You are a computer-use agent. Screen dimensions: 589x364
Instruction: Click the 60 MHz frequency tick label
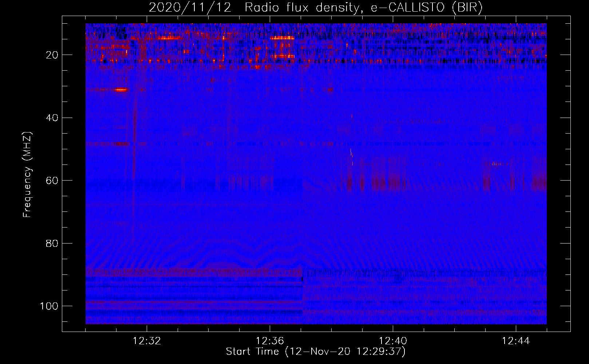pyautogui.click(x=52, y=181)
